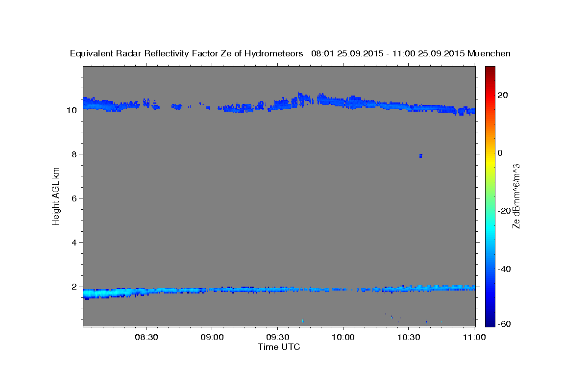Pick the dark red top of the colorbar

[x=490, y=70]
